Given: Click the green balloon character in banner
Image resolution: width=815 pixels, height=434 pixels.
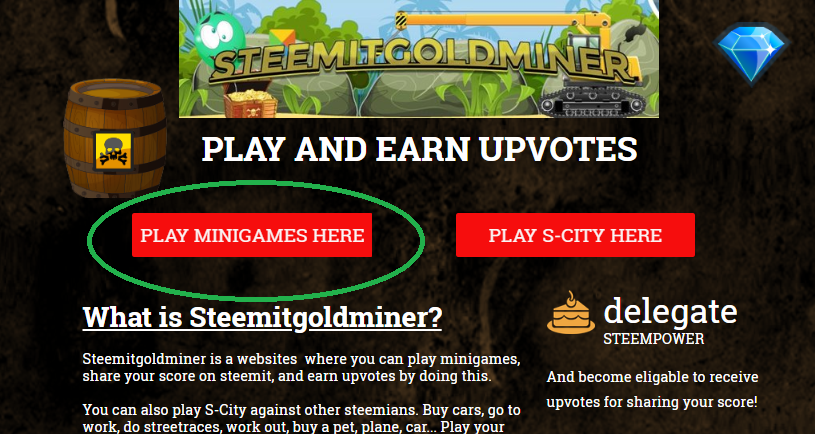Looking at the screenshot, I should point(219,39).
